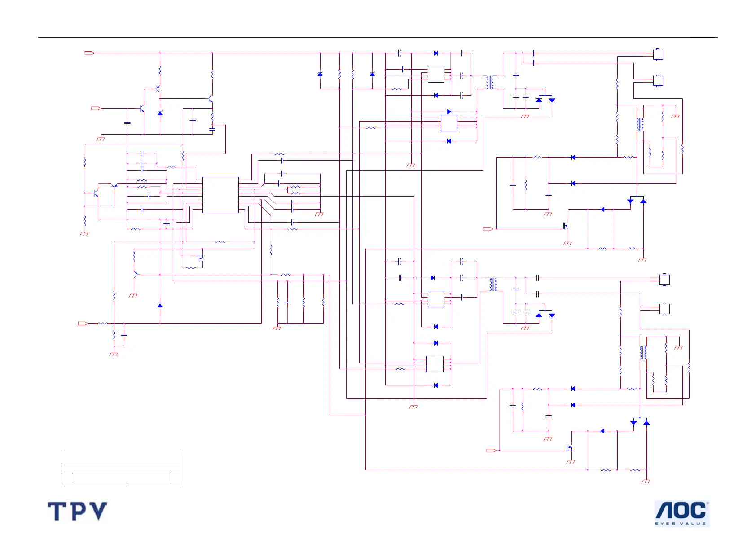Click the second input port below top-left
Screen dimensions: 756x534
pyautogui.click(x=96, y=108)
